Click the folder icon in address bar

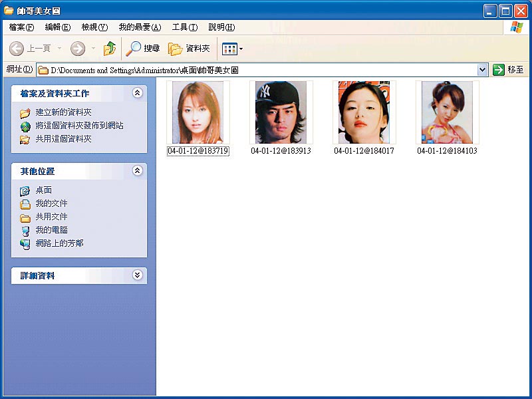coord(43,70)
